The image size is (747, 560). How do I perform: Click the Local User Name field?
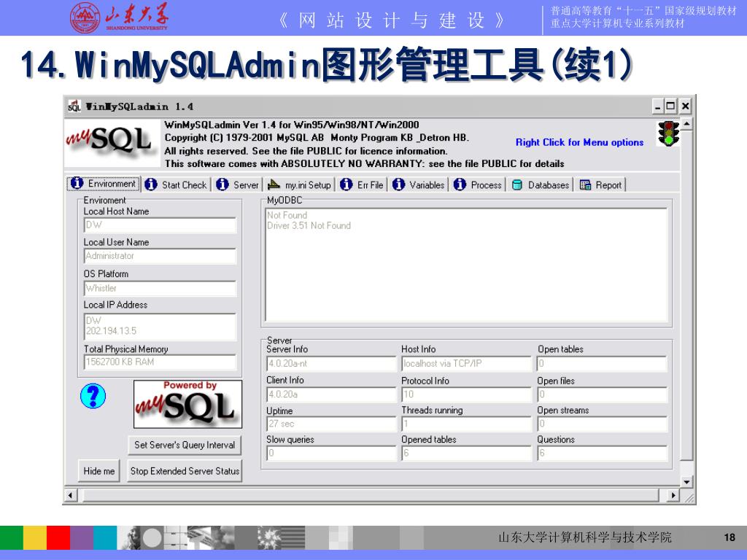pyautogui.click(x=160, y=256)
